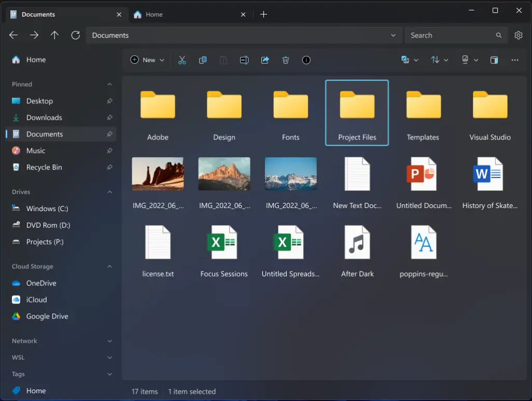View properties using the info icon
This screenshot has height=401, width=532.
[x=306, y=60]
